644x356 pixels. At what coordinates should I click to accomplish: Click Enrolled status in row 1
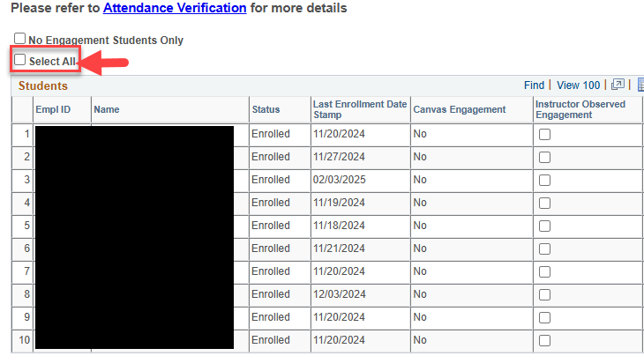point(271,134)
